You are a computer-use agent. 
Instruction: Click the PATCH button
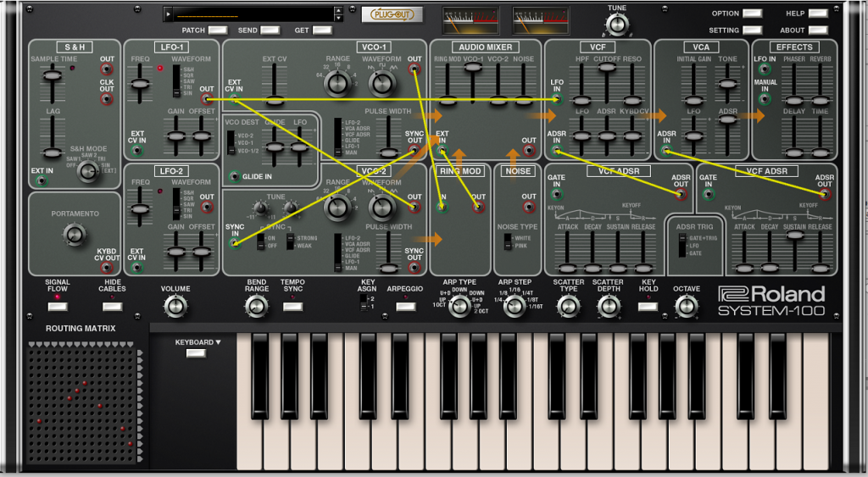(218, 30)
